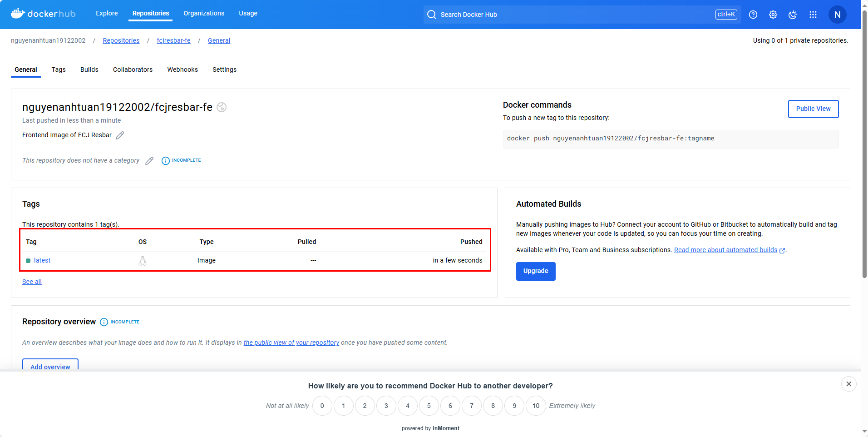Image resolution: width=868 pixels, height=437 pixels.
Task: Open the public view of your repository link
Action: (x=291, y=343)
